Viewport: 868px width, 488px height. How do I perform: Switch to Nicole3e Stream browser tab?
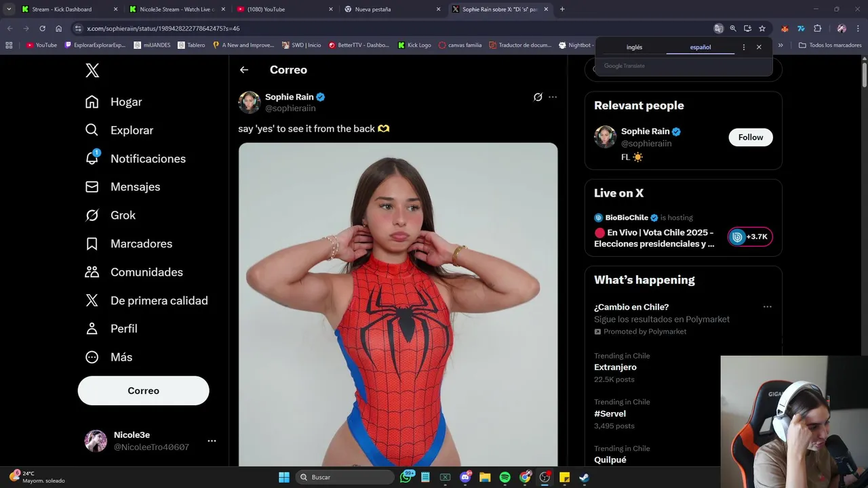coord(176,9)
